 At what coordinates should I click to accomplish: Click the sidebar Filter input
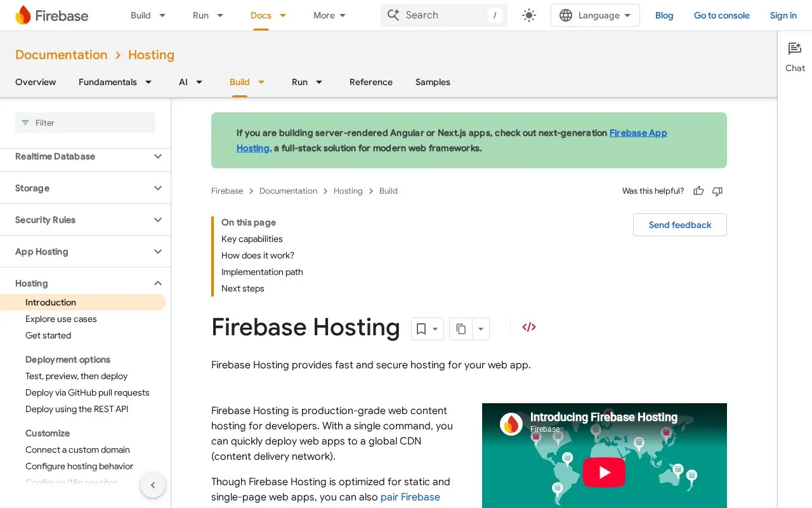[85, 123]
